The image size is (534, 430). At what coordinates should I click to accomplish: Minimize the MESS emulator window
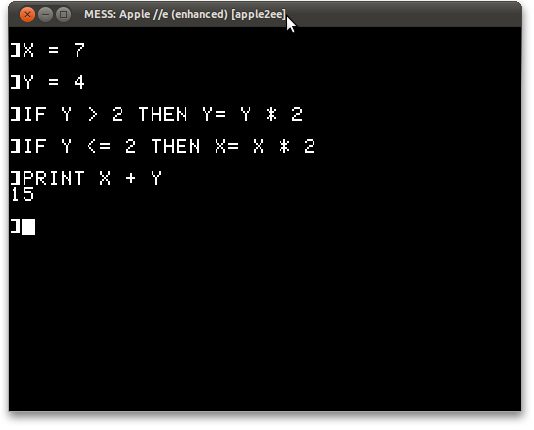(x=45, y=15)
